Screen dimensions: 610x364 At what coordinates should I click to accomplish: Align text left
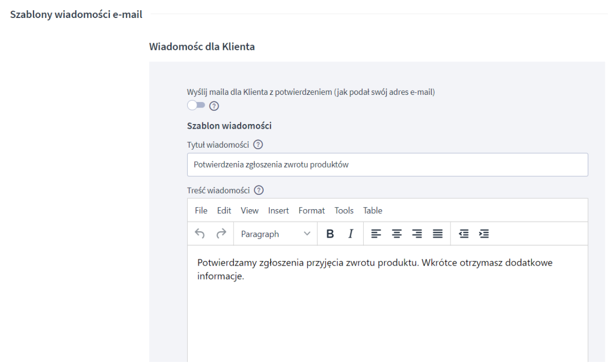click(x=376, y=234)
